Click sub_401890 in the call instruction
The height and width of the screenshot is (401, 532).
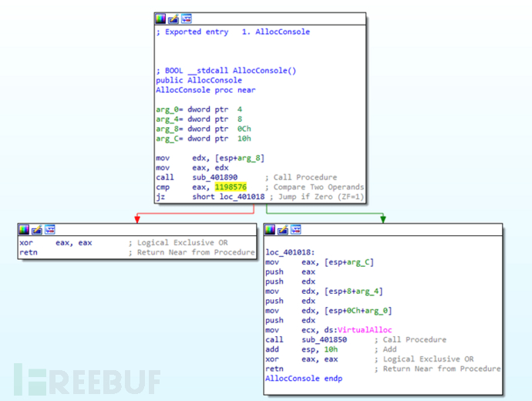215,177
